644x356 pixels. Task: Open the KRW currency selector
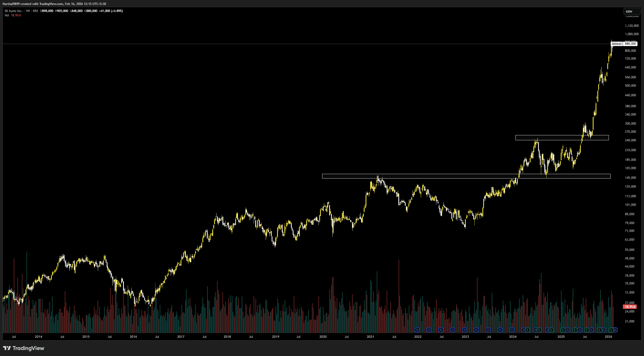(x=632, y=11)
